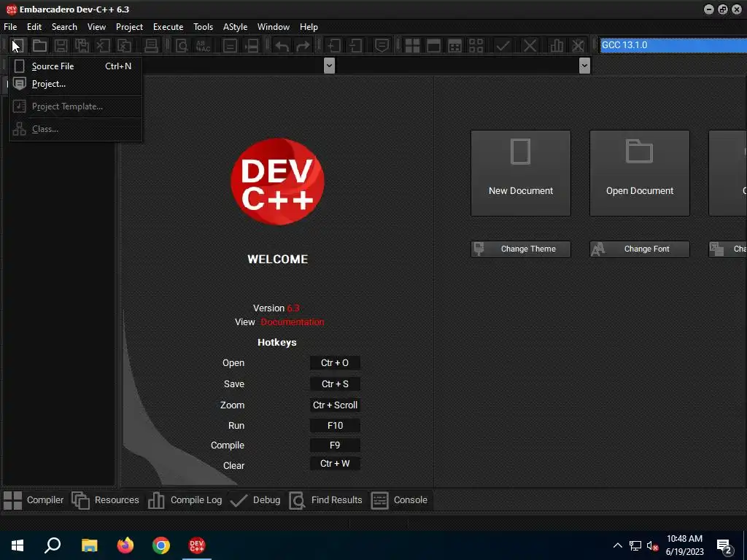Choose Source File from the New dropdown menu

coord(75,66)
